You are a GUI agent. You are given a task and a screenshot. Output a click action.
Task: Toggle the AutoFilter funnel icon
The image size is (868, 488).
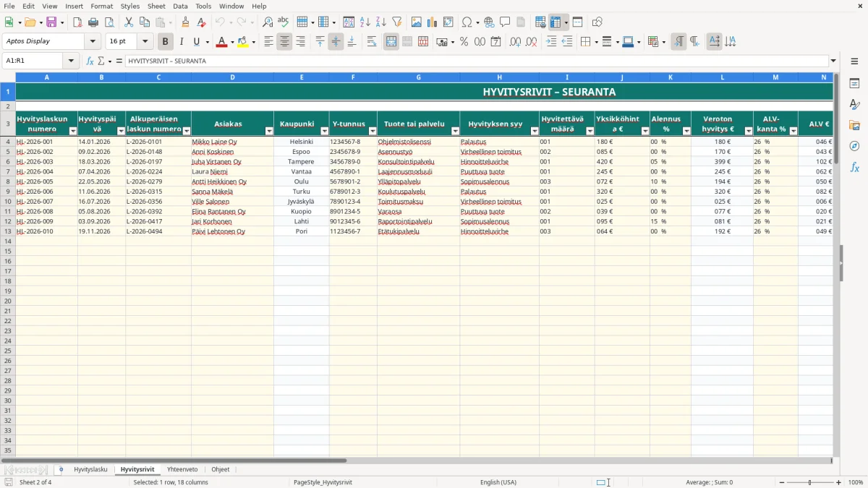click(x=397, y=22)
